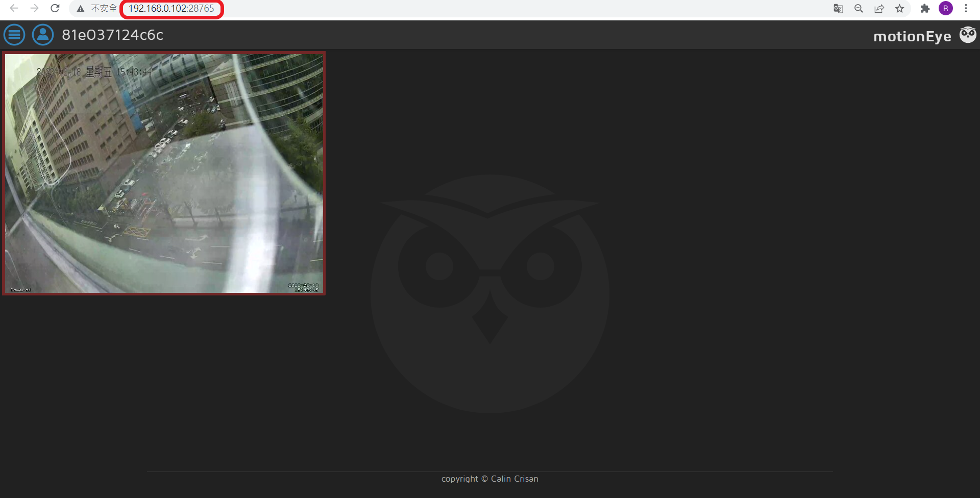This screenshot has height=498, width=980.
Task: Click the Camera1 live video frame
Action: (164, 173)
